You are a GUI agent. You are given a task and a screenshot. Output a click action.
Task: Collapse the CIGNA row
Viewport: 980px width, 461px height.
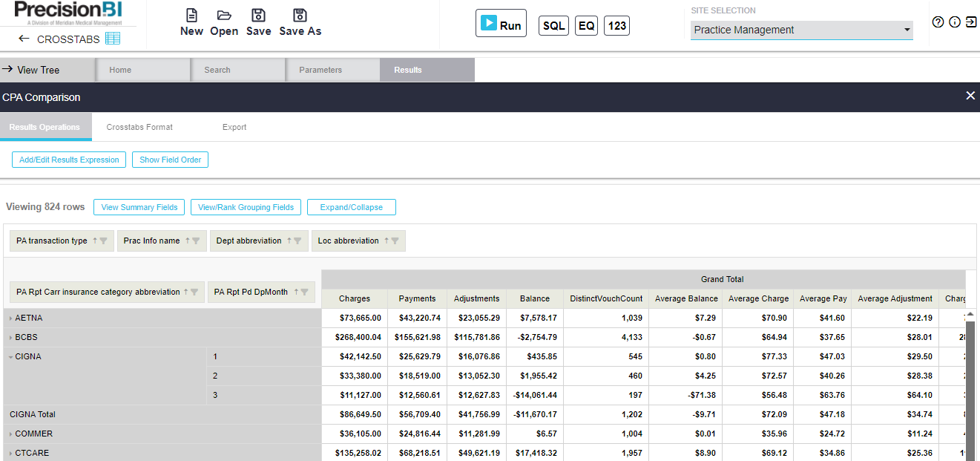click(x=9, y=356)
